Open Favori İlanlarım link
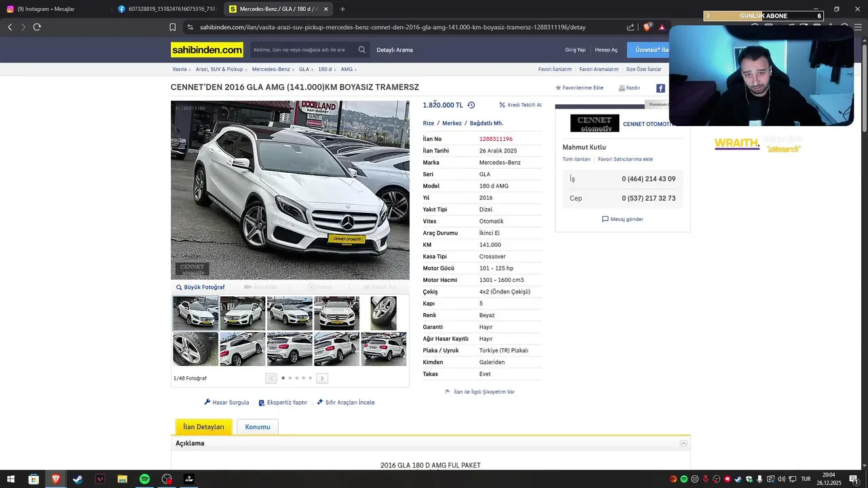The height and width of the screenshot is (488, 868). (x=555, y=69)
